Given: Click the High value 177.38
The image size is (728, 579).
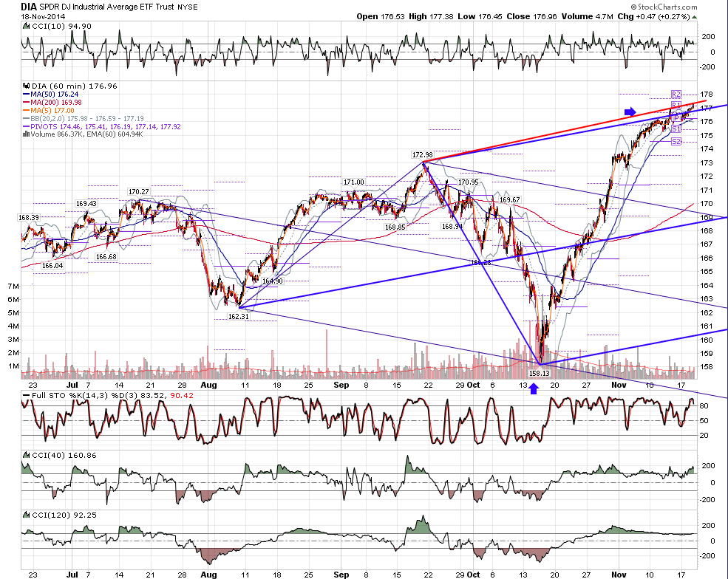Looking at the screenshot, I should tap(441, 17).
